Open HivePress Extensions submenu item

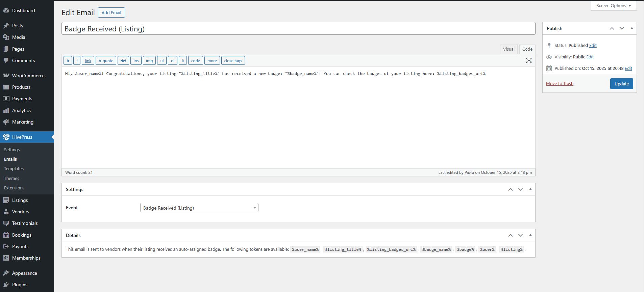coord(14,188)
